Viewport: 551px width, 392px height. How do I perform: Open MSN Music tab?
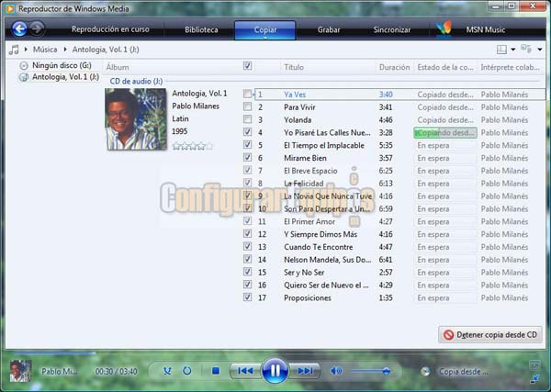[486, 30]
